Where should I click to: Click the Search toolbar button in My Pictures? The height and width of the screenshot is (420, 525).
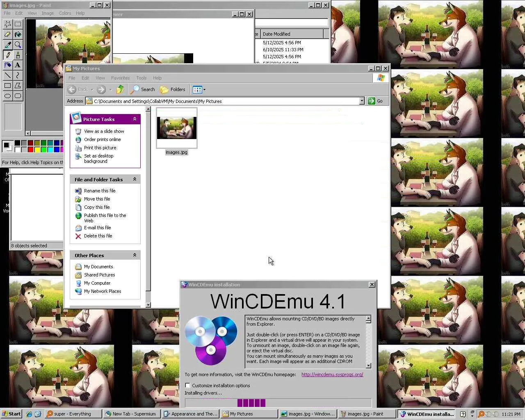click(x=143, y=89)
